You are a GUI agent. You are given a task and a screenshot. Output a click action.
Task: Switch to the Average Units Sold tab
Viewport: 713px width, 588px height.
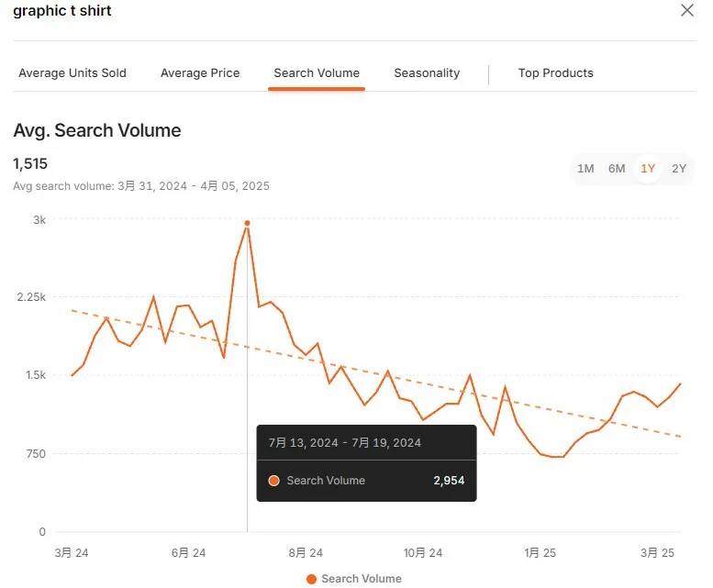(72, 73)
